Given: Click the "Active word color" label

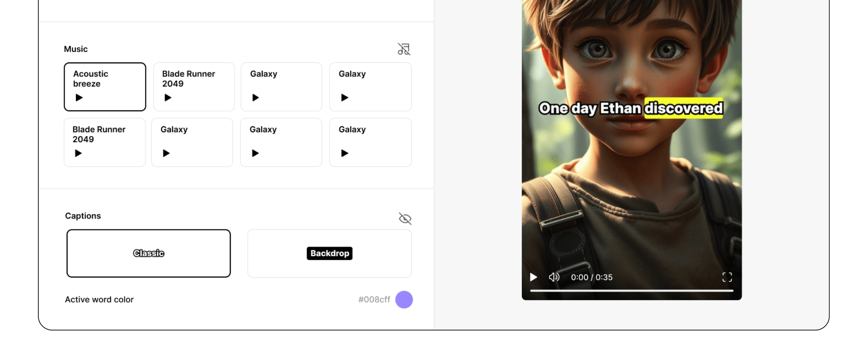Looking at the screenshot, I should click(x=99, y=300).
